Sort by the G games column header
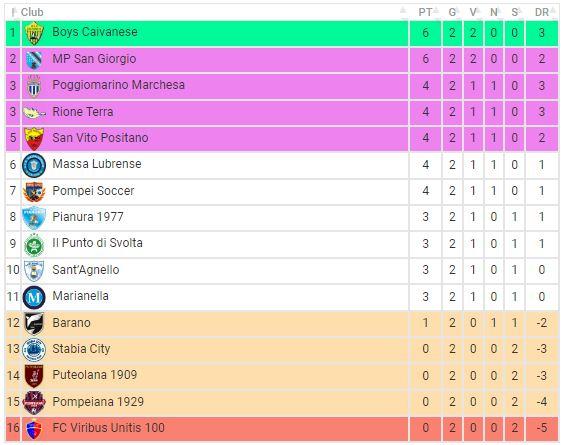The height and width of the screenshot is (445, 561). [x=452, y=12]
